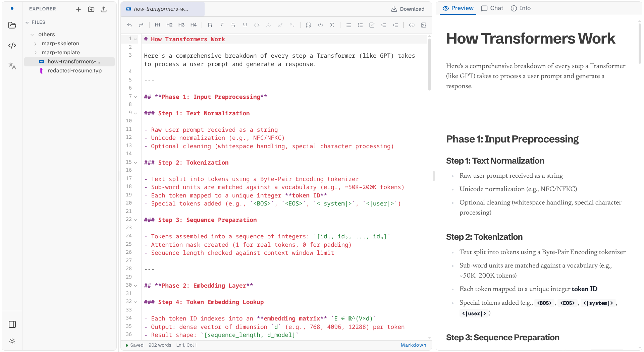Screen dimensions: 644x352
Task: Toggle strikethrough formatting
Action: click(233, 25)
